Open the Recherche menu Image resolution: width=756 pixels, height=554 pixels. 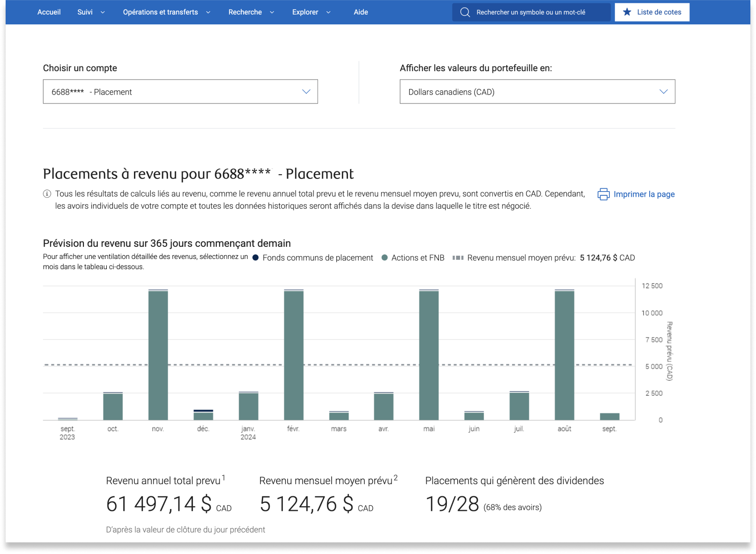pos(245,12)
